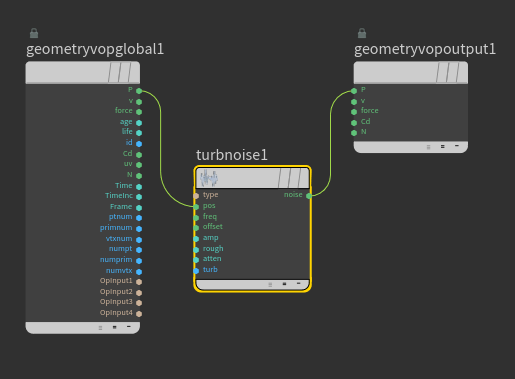Collapse turbnoise1 using its footer dash button
The width and height of the screenshot is (515, 379).
pos(298,284)
